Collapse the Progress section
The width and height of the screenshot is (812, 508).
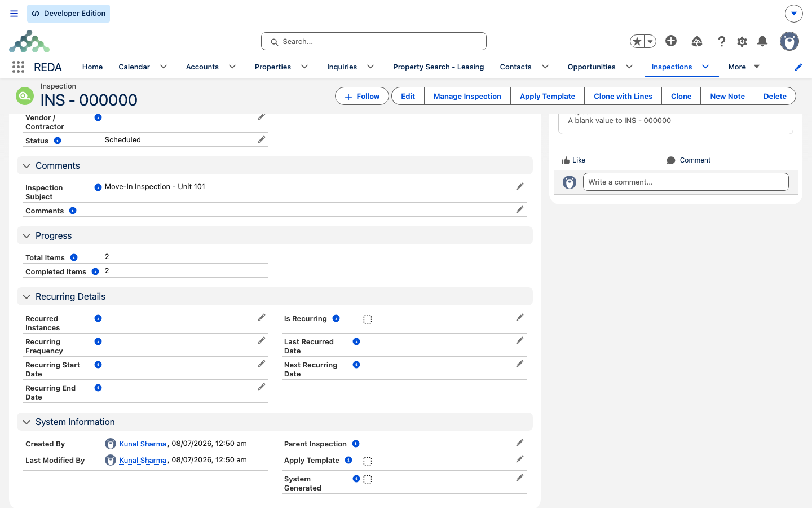point(27,236)
